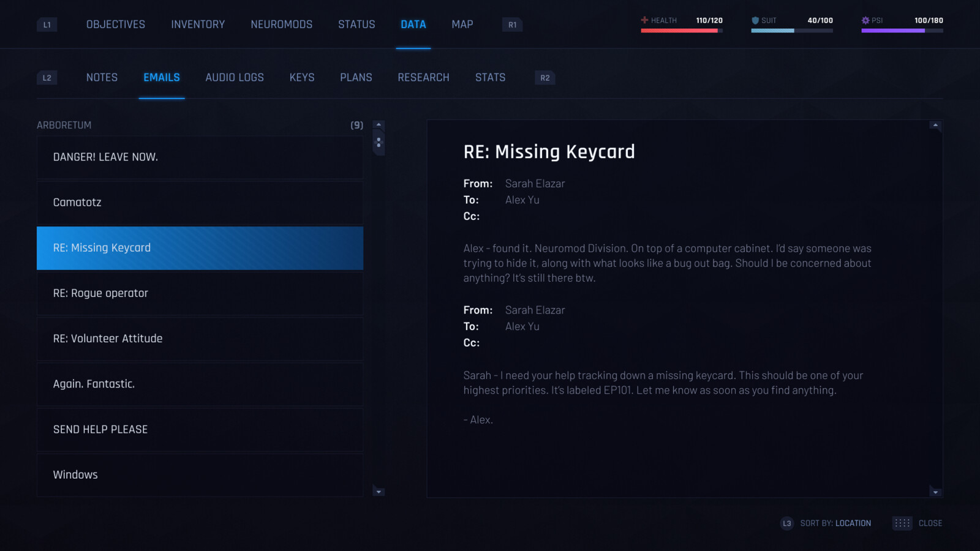Click the purple PSI gear icon

(865, 20)
